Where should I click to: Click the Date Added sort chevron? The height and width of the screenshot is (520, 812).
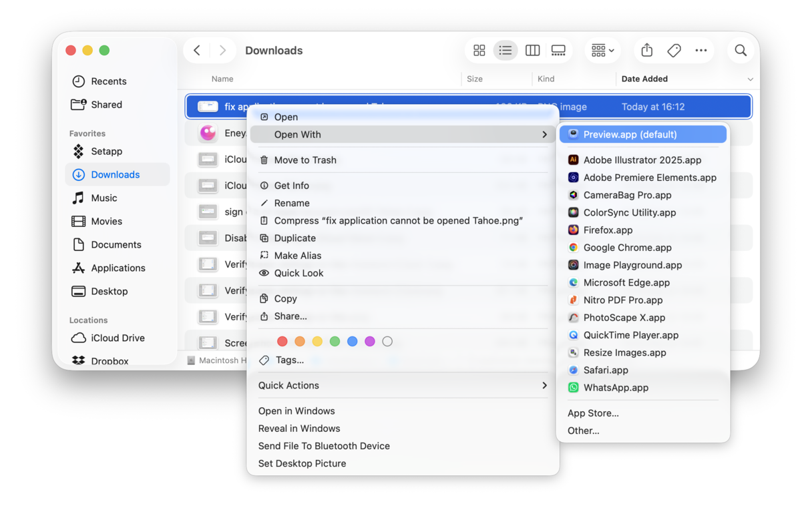coord(751,79)
